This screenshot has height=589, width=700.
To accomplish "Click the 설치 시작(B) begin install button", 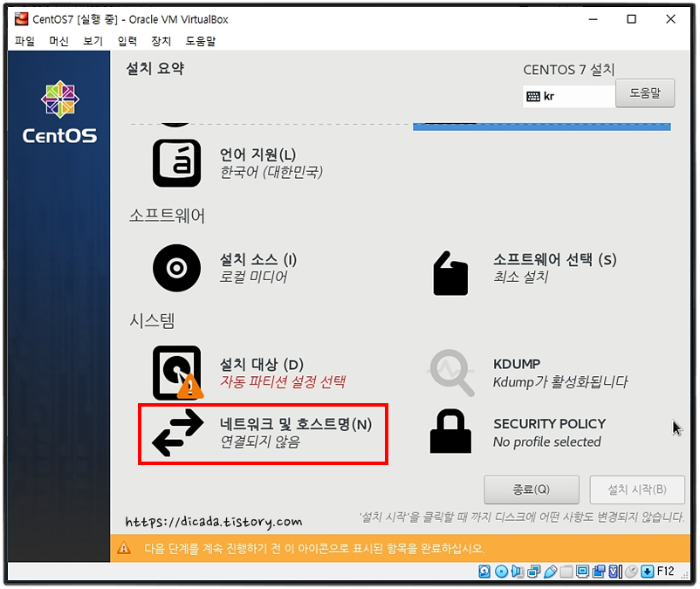I will tap(637, 490).
